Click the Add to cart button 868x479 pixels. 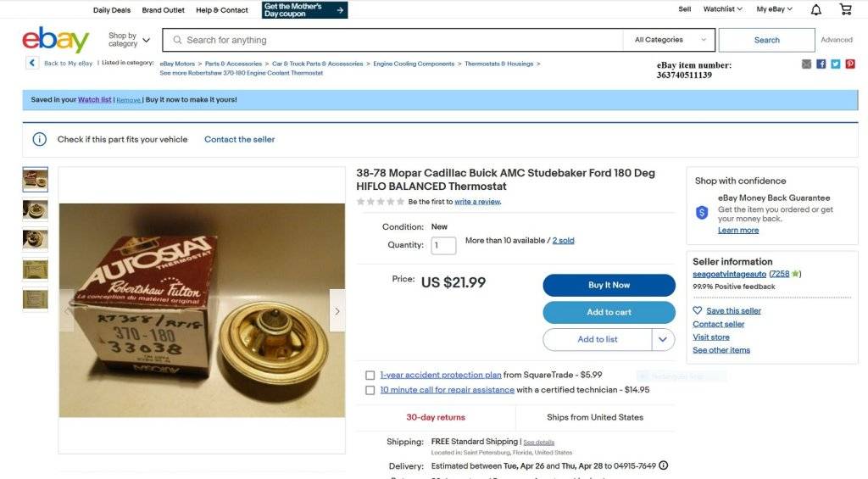click(609, 312)
